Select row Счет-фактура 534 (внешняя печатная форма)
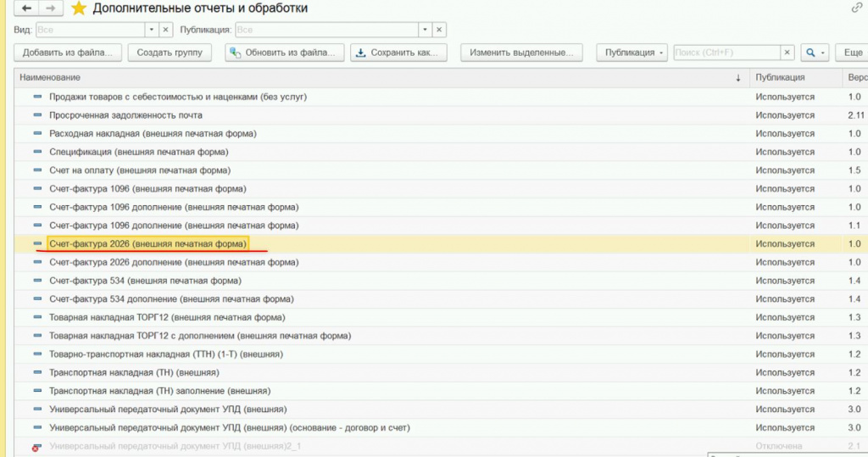 [x=441, y=281]
